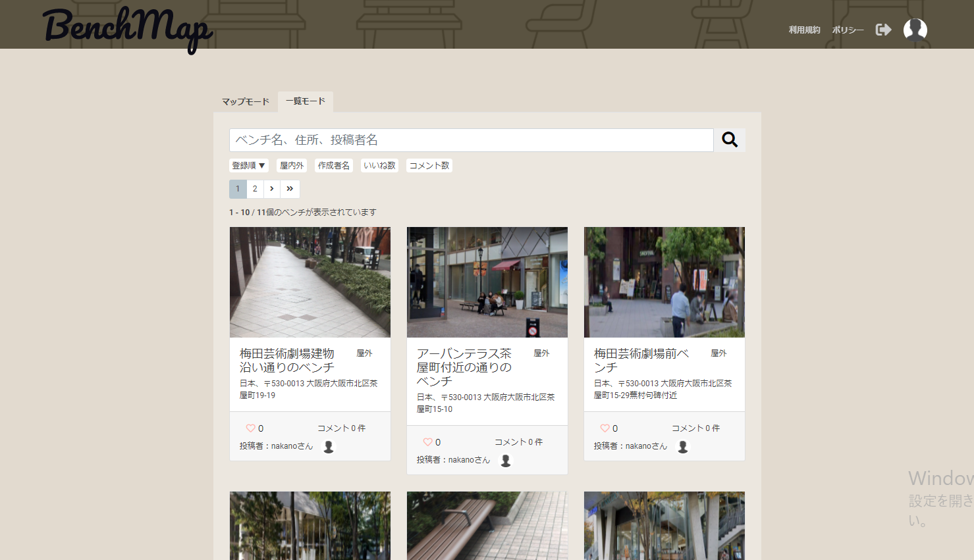Open the ポリシー link in header
Screen dimensions: 974x560
click(x=848, y=30)
